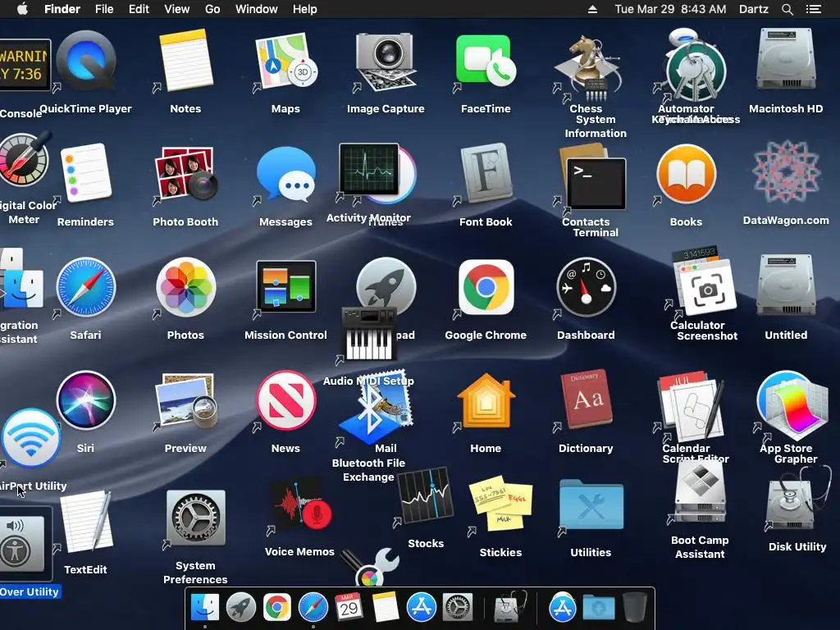Open Notification Center from menu bar
The height and width of the screenshot is (630, 840).
point(814,9)
